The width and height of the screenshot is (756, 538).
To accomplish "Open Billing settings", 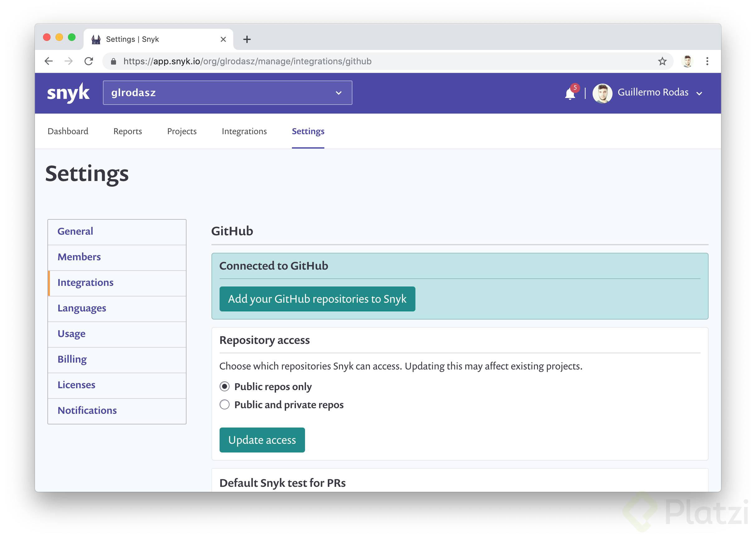I will (117, 360).
